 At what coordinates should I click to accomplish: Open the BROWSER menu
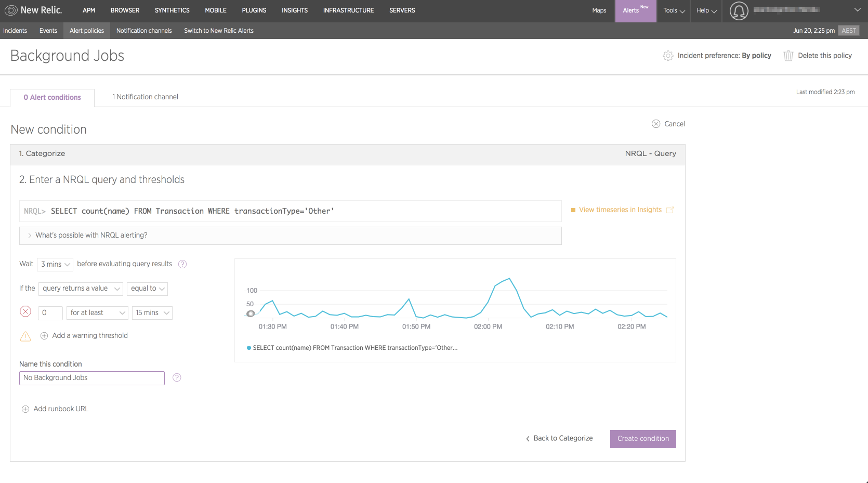[125, 10]
